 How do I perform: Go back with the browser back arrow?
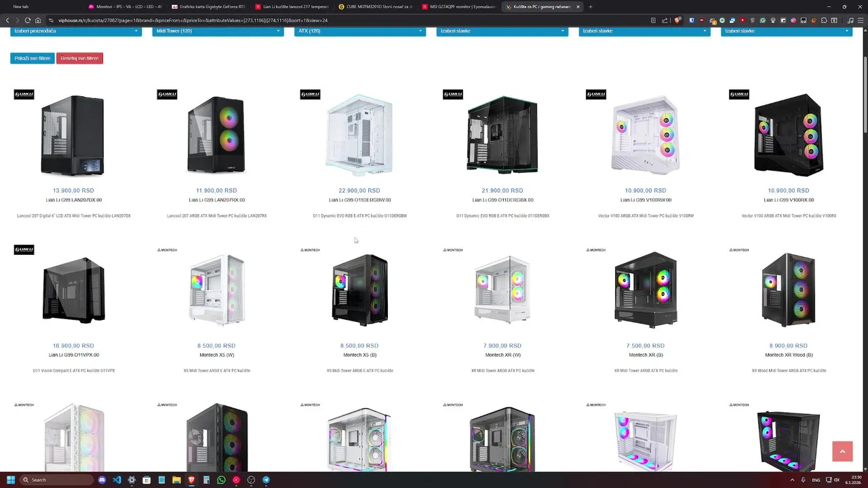(7, 20)
